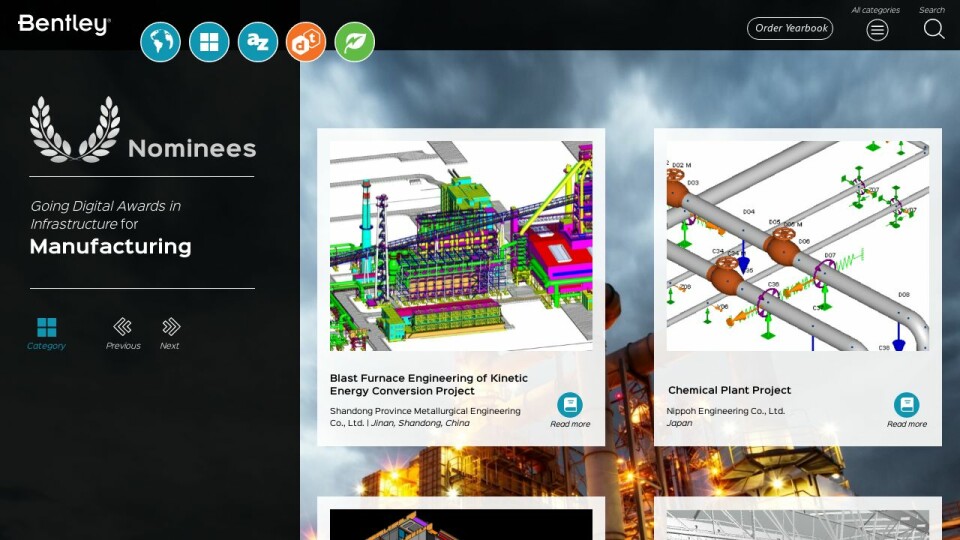Click the green leaf sustainability icon

(354, 42)
